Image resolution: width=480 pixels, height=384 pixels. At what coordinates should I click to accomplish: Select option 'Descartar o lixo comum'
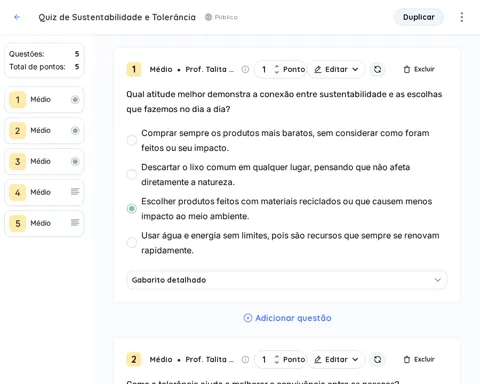click(x=132, y=174)
